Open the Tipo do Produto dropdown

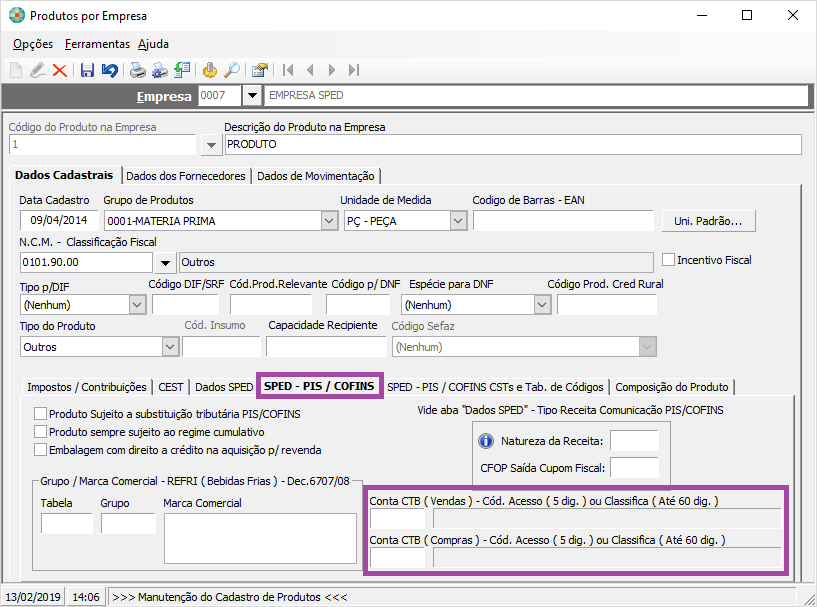click(168, 347)
